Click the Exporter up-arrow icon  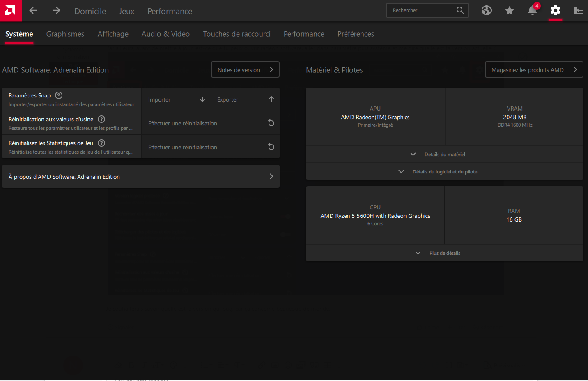click(x=271, y=99)
